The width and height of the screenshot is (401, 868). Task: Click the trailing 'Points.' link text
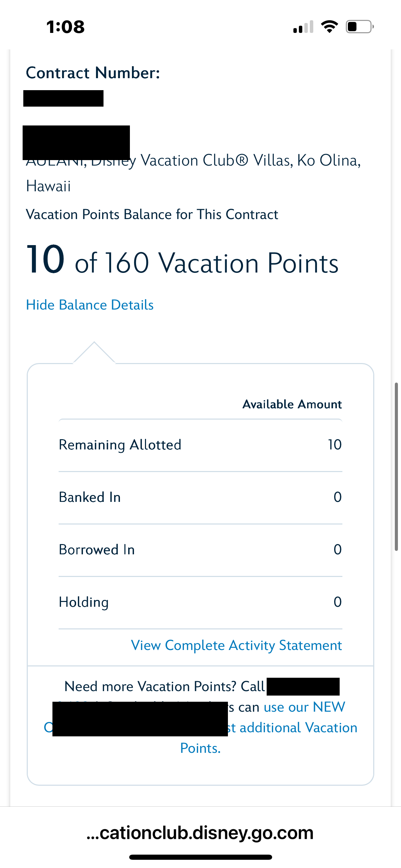tap(200, 748)
